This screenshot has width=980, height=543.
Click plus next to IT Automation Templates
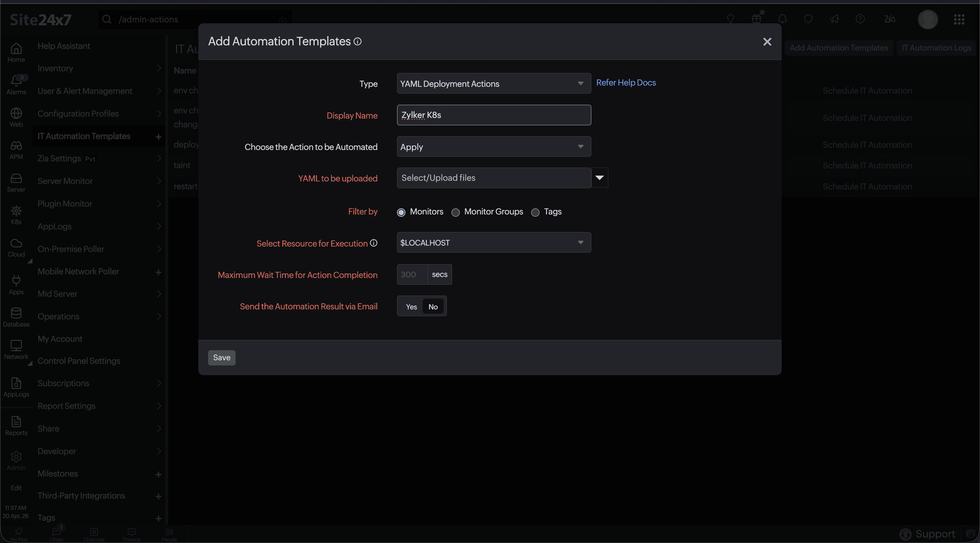tap(159, 136)
